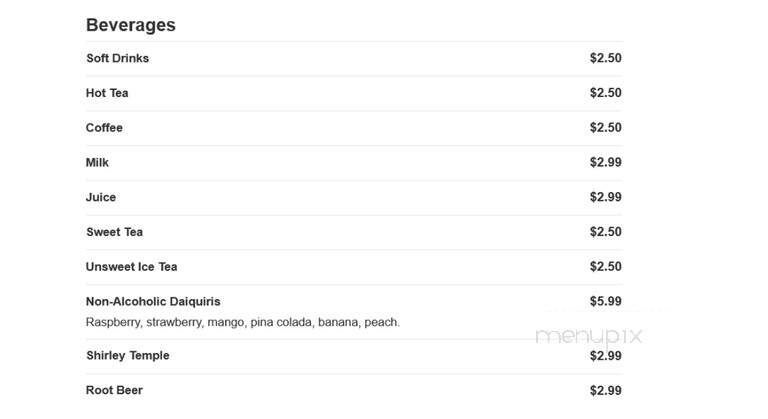Click Unsweet Ice Tea item
Viewport: 768px width, 419px height.
[131, 267]
